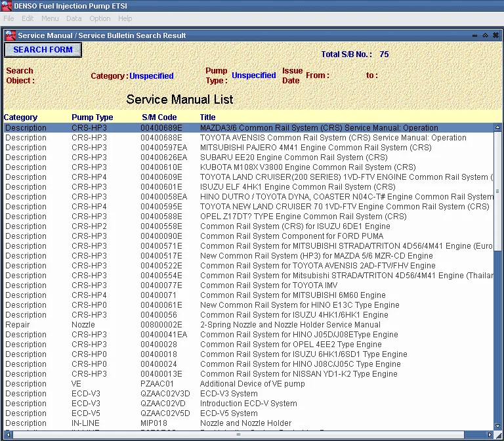Viewport: 504px width, 441px height.
Task: Open the Data menu
Action: [74, 18]
